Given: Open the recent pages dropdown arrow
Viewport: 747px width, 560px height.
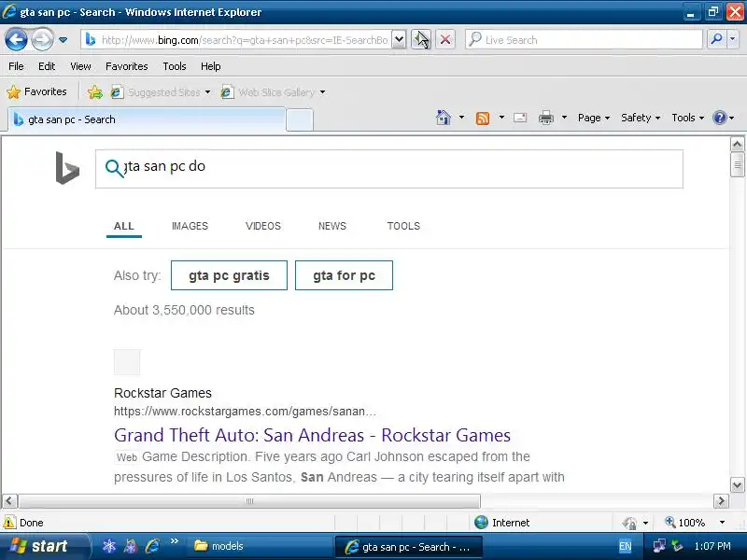Looking at the screenshot, I should coord(63,40).
